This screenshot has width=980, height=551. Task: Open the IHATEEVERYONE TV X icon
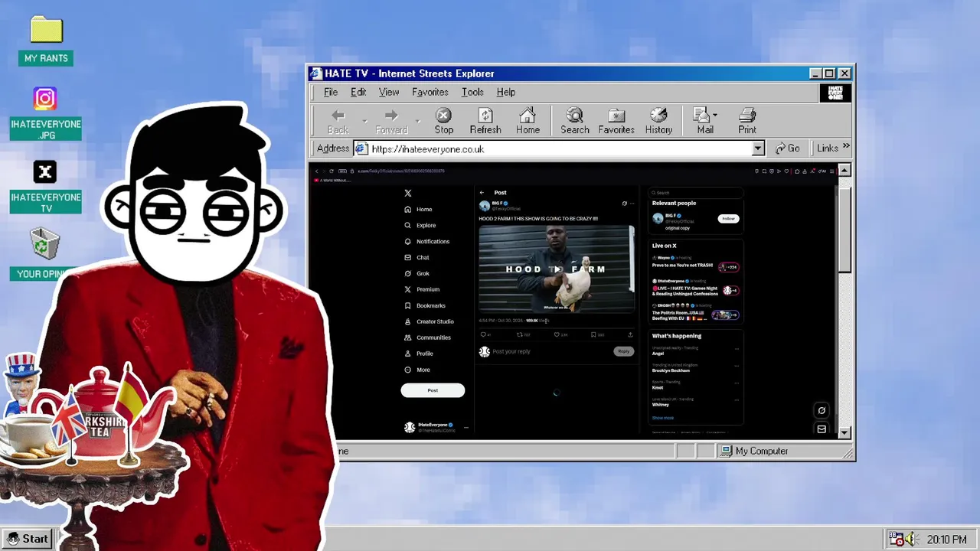pos(45,172)
